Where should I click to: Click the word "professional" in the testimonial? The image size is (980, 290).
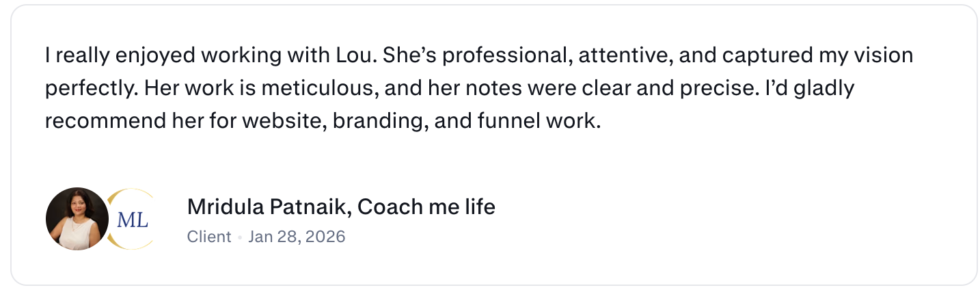(507, 56)
